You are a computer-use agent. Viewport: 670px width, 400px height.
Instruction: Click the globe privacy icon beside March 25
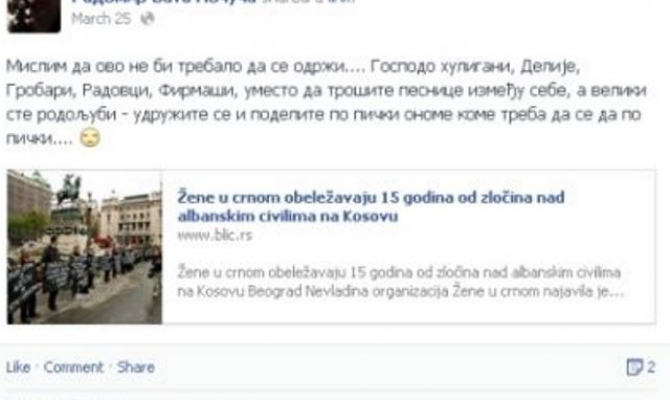point(147,18)
